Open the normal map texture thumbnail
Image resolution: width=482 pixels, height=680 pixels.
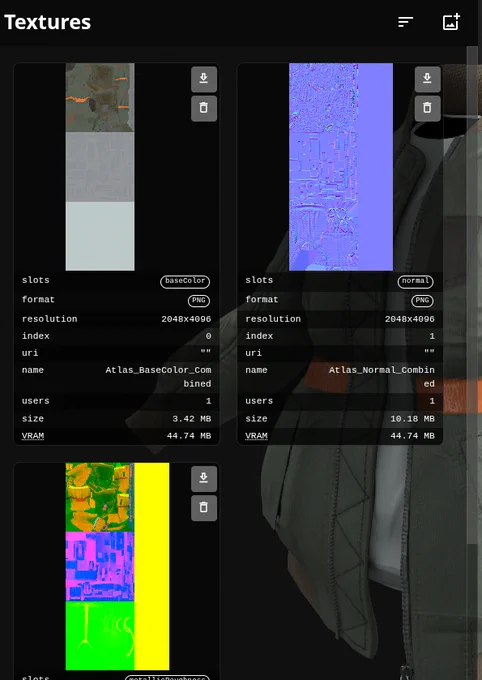(x=341, y=167)
